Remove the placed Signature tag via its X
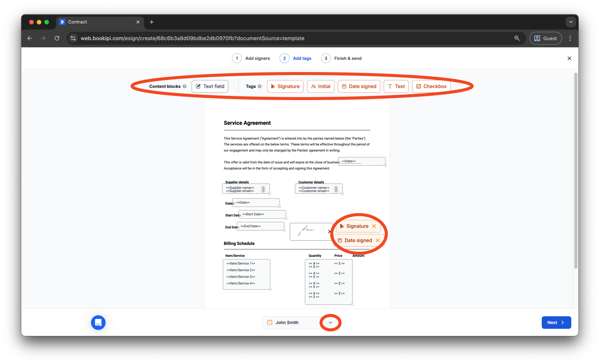 (374, 226)
